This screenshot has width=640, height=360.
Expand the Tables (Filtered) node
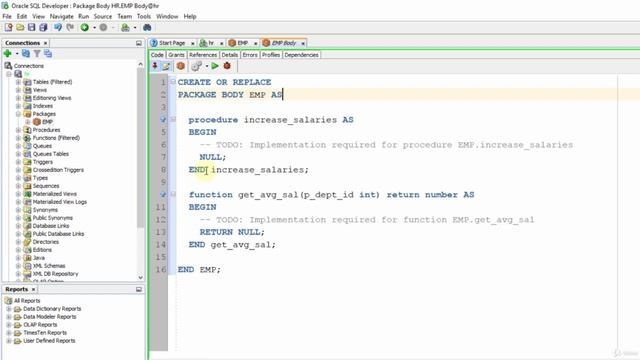[x=18, y=82]
